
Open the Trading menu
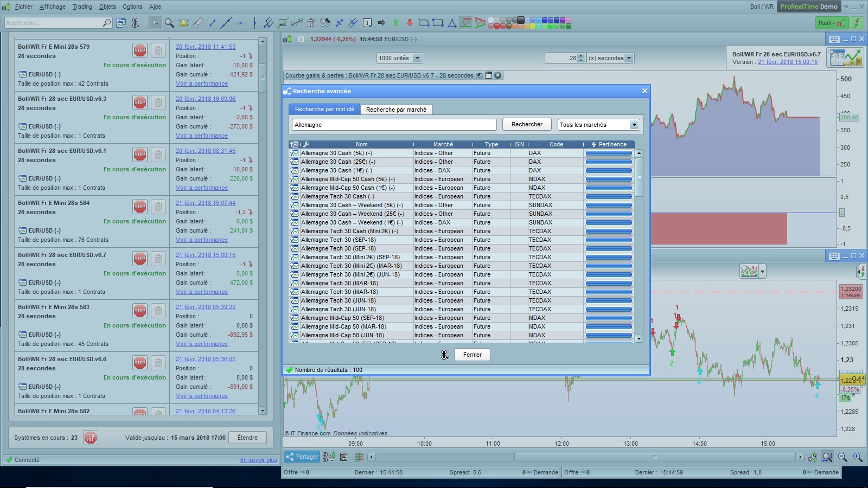[82, 7]
